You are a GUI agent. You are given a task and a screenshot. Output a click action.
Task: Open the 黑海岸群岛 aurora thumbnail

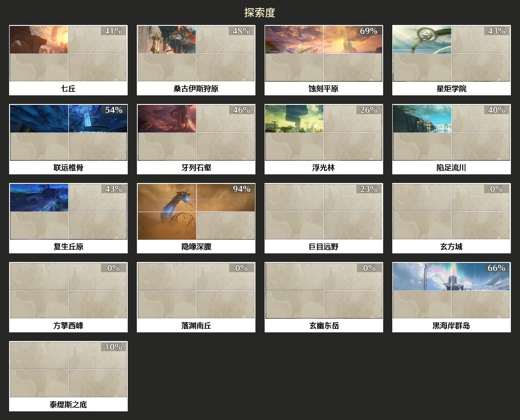point(451,291)
